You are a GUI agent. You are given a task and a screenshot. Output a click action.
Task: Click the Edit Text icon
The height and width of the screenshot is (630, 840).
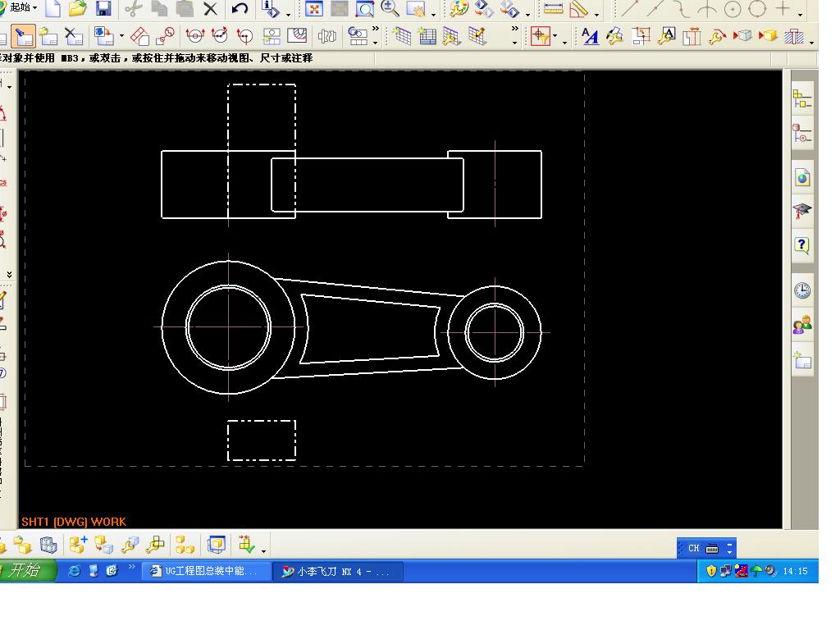coord(666,36)
